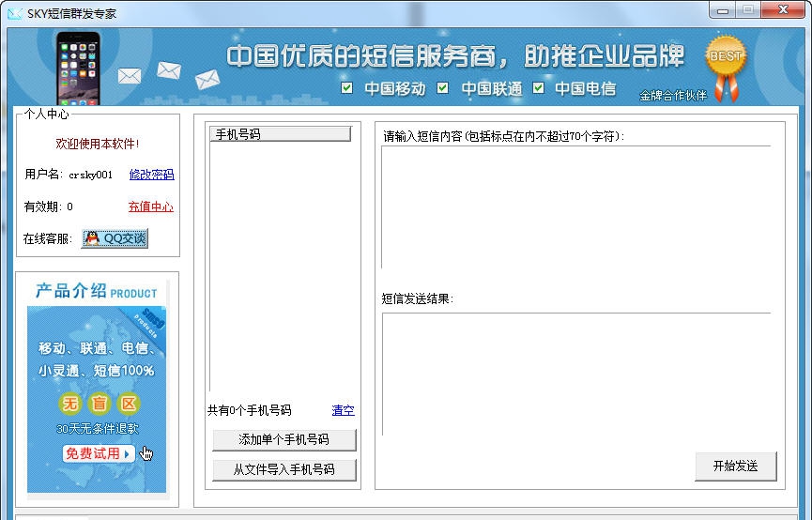Screen dimensions: 812x520
Task: Click the empty phone number list area
Action: coord(280,267)
